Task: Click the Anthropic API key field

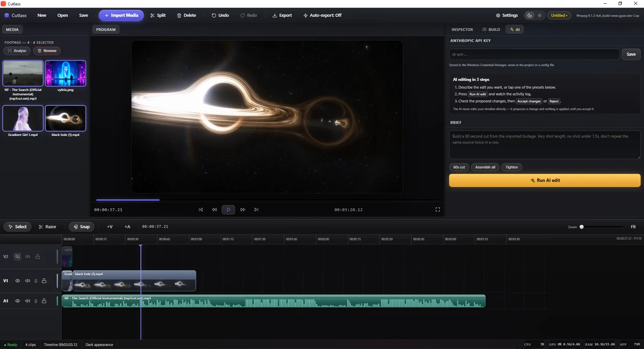Action: point(534,54)
